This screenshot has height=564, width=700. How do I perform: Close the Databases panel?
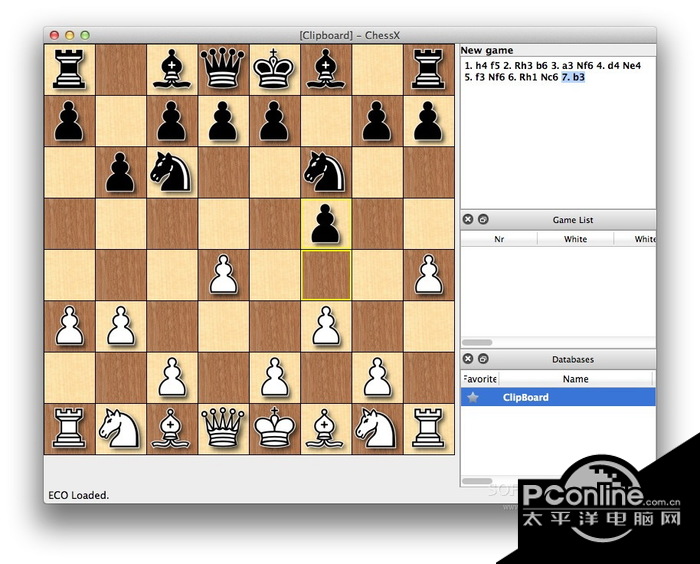point(468,359)
